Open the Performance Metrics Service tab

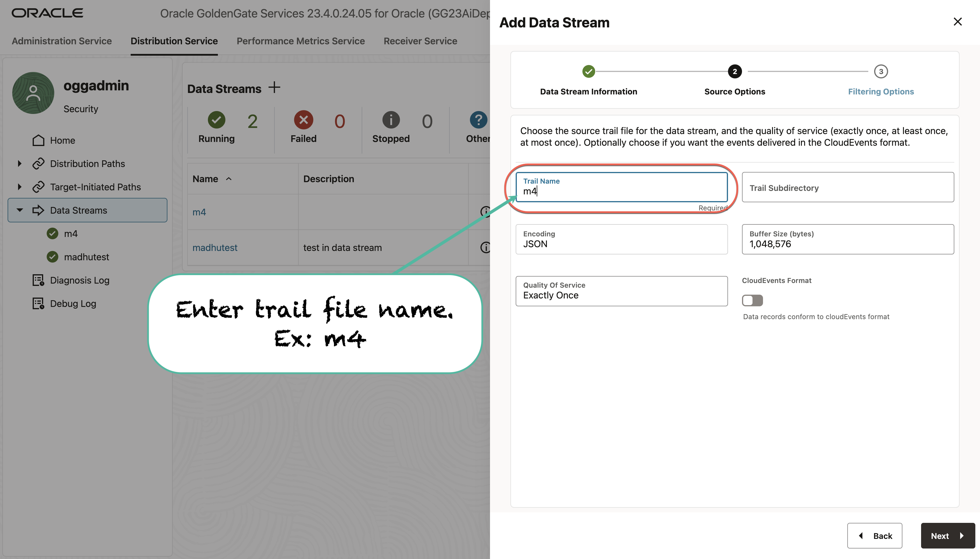[x=300, y=41]
